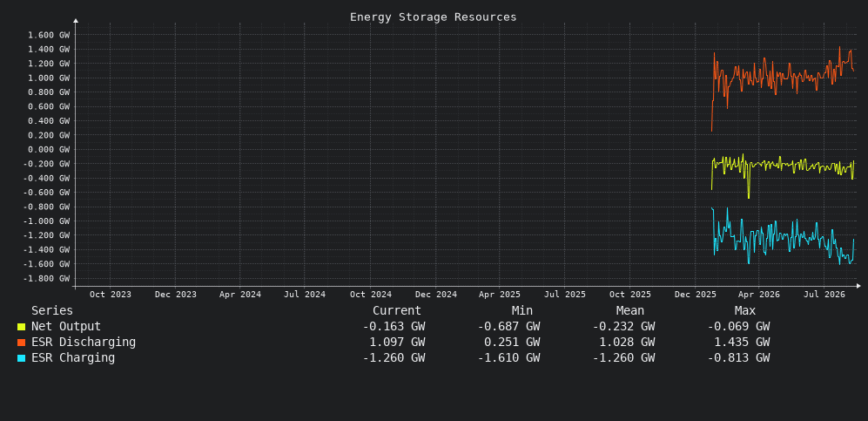This screenshot has width=868, height=421.
Task: Select the ESR Discharging series label
Action: coord(83,343)
